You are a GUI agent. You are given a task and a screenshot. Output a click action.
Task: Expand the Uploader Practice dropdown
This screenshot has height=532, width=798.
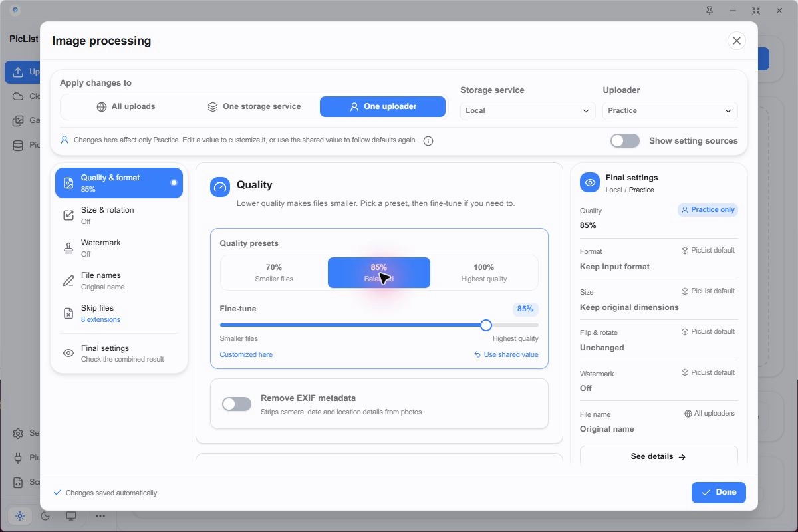coord(670,111)
